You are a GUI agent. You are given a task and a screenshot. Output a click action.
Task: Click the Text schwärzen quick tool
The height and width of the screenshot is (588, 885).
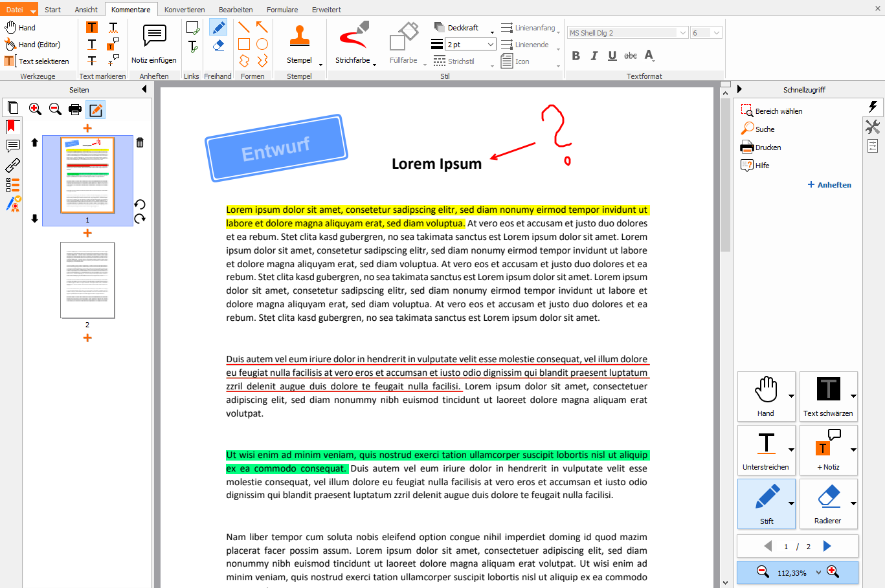[828, 396]
